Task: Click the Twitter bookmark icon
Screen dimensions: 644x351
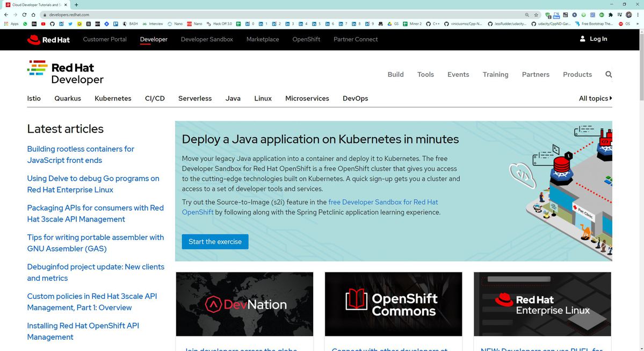Action: point(70,24)
